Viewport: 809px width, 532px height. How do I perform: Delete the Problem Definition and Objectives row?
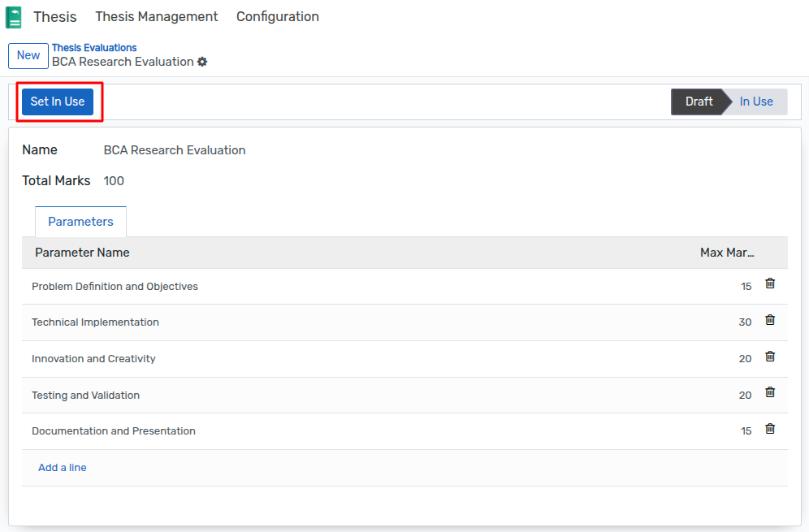[x=770, y=283]
